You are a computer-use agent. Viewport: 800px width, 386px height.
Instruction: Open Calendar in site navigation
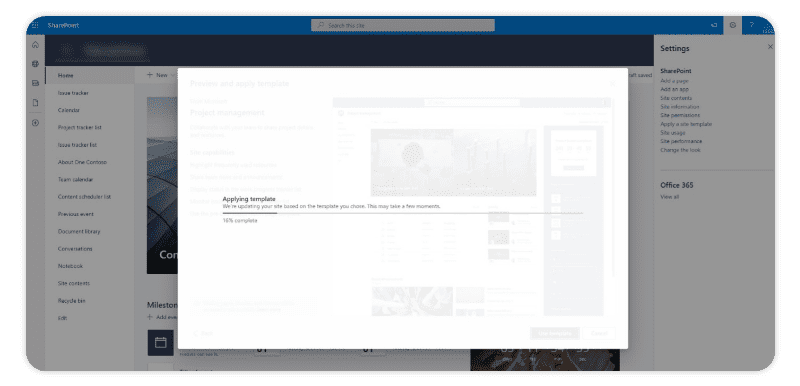[x=69, y=110]
